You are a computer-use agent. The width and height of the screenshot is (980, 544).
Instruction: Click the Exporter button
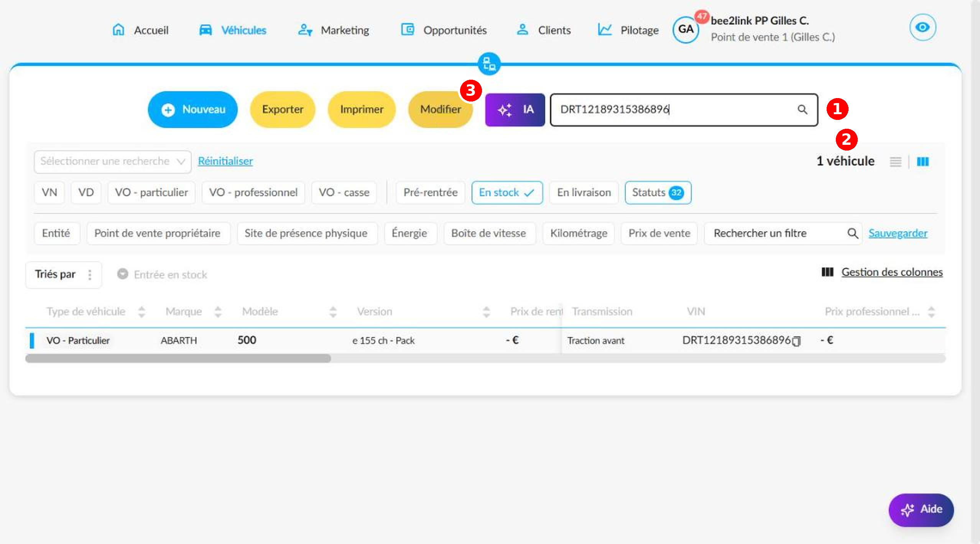[283, 110]
